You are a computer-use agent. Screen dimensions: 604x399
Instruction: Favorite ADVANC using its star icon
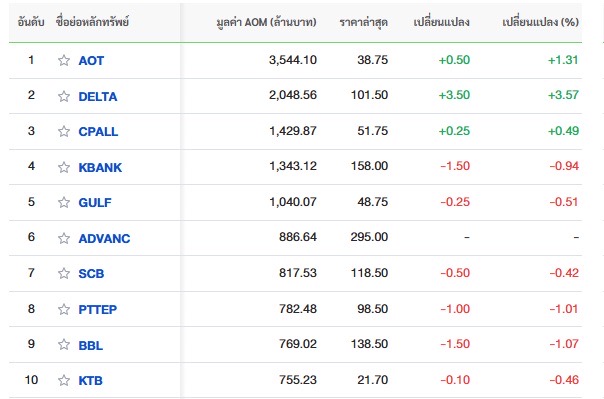coord(64,238)
